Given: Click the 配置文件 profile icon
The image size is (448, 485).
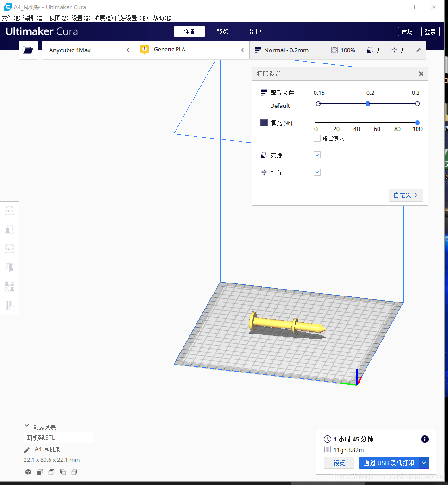Looking at the screenshot, I should point(264,93).
